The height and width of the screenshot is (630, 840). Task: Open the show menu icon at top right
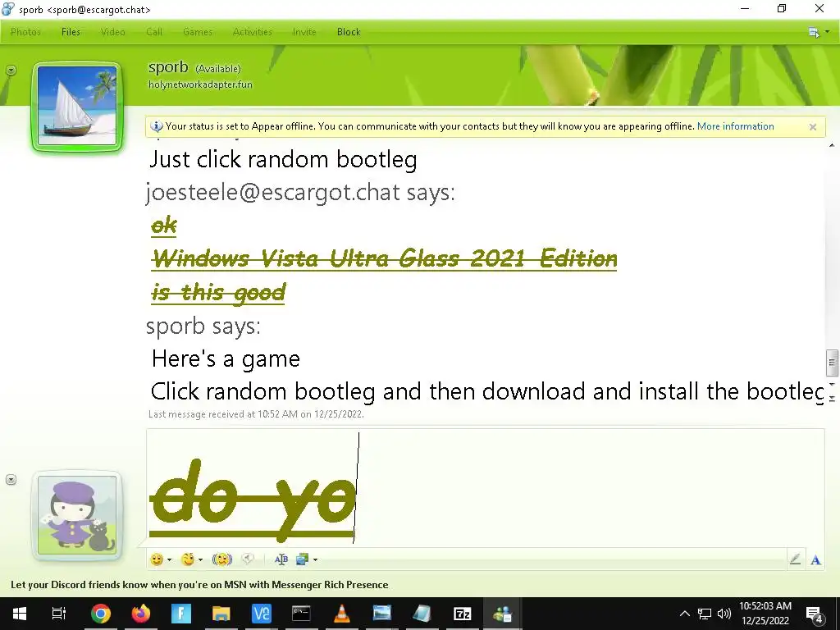[814, 32]
